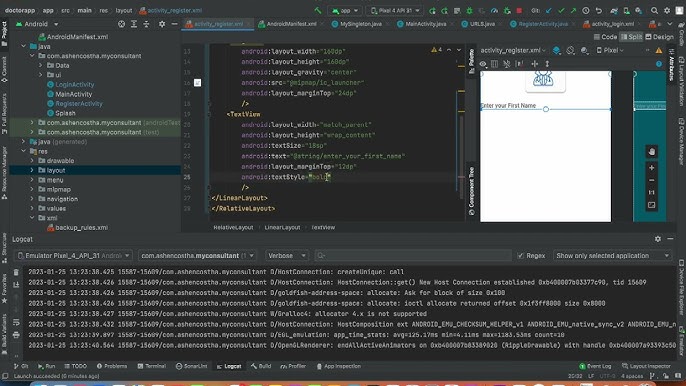The width and height of the screenshot is (686, 386).
Task: Click the red Stop button in toolbar
Action: (519, 11)
